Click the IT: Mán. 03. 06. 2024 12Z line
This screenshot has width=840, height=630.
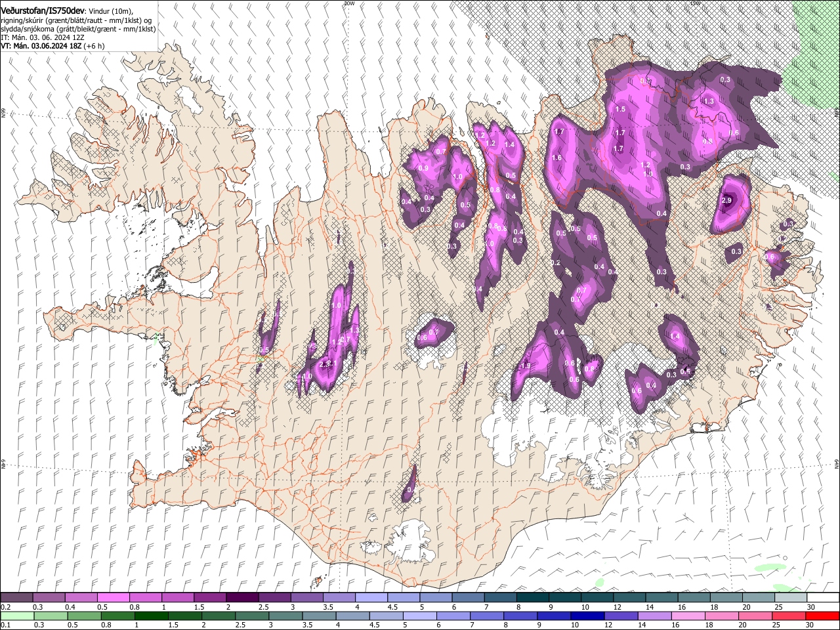tap(43, 38)
